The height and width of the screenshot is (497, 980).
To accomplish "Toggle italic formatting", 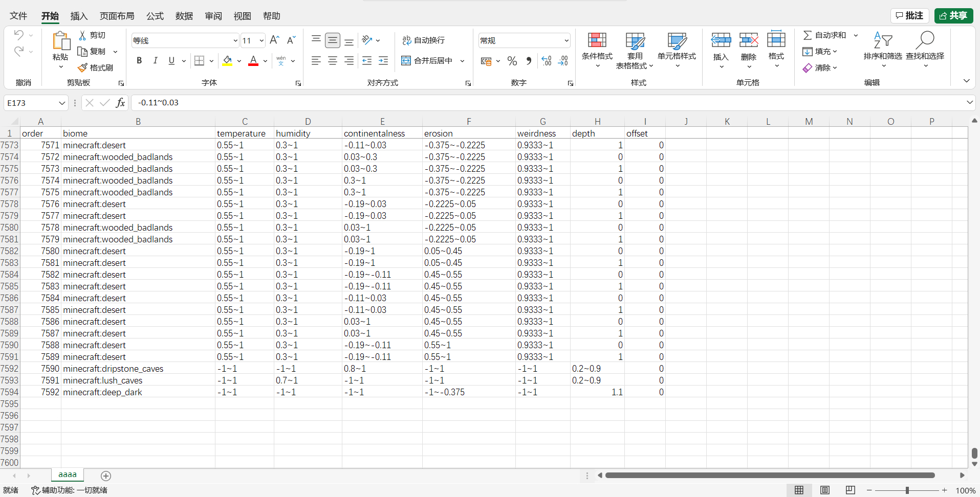I will point(156,61).
